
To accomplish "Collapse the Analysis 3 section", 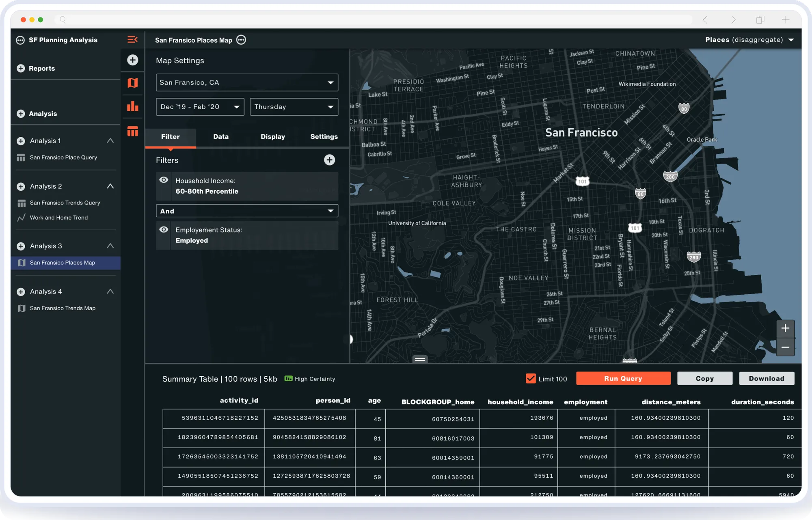I will tap(110, 246).
